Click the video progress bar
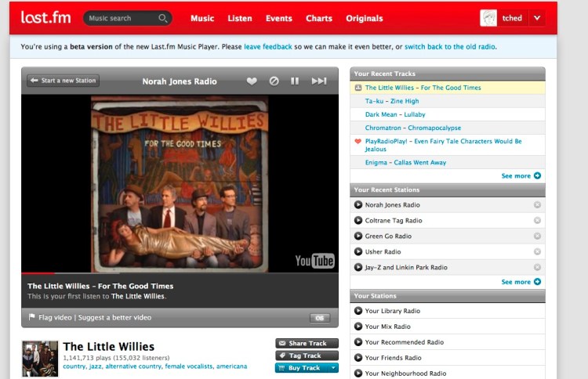Viewport: 588px width, 379px height. [x=180, y=273]
